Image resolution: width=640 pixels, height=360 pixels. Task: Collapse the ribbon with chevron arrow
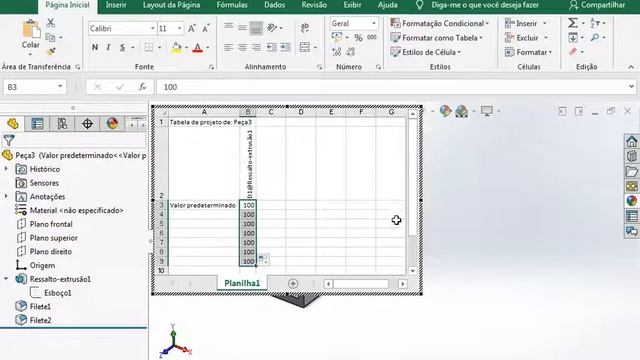[x=631, y=67]
